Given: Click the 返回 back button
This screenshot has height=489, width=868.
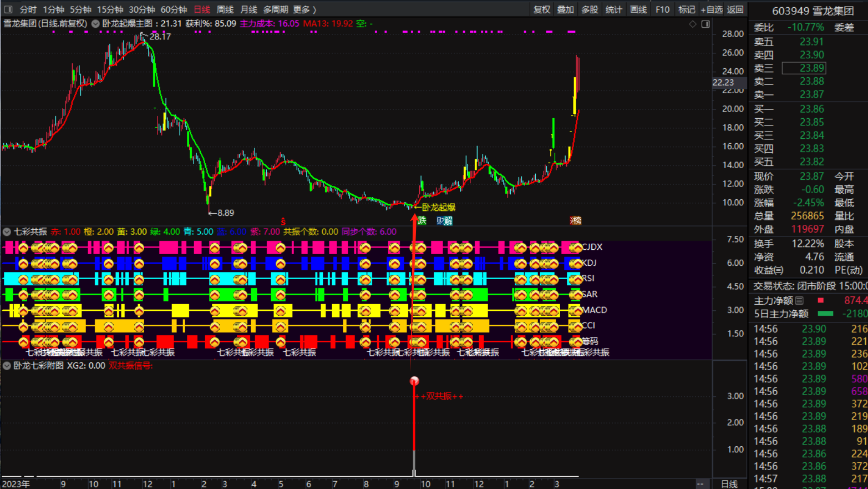Looking at the screenshot, I should pyautogui.click(x=735, y=9).
